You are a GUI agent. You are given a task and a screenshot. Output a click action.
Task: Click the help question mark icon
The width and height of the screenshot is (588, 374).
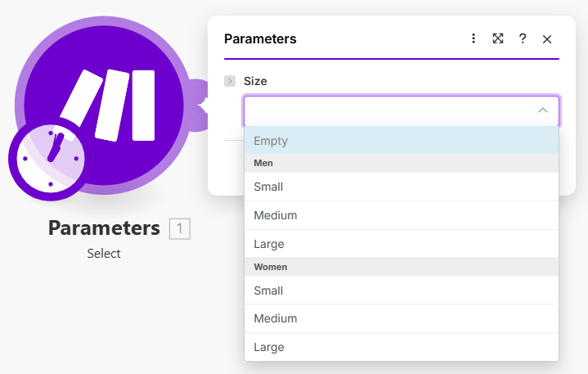[523, 38]
